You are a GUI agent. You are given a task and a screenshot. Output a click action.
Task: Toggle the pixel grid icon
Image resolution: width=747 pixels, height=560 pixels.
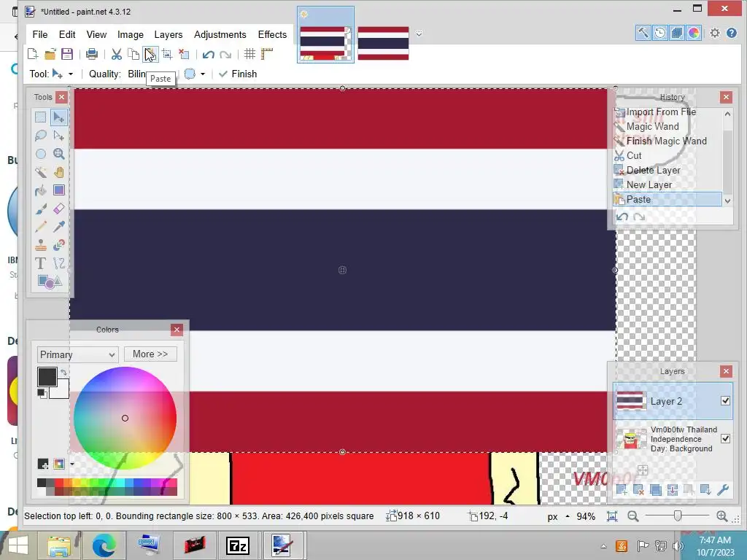coord(249,54)
